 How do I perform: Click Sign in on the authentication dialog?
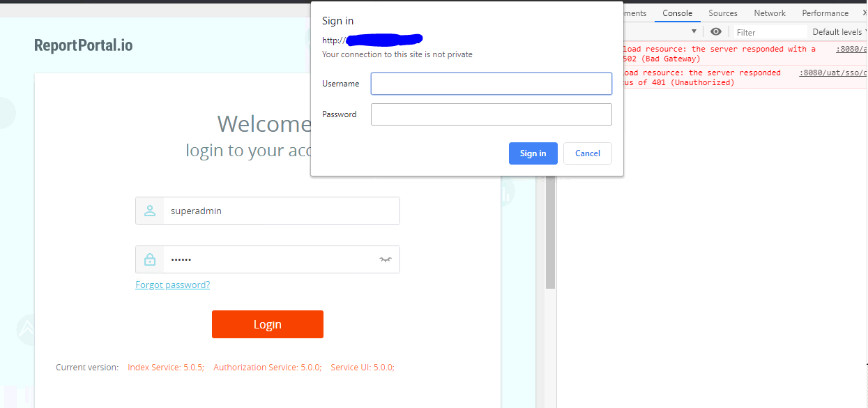[533, 153]
